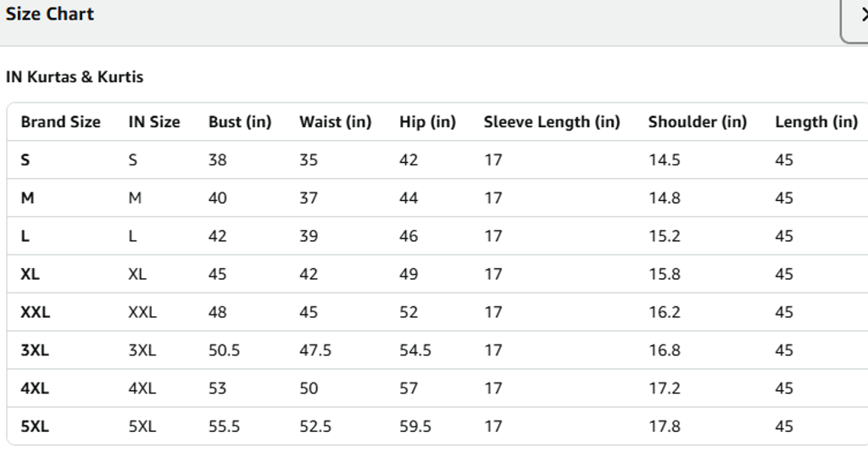Click the Shoulder (in) column header
The width and height of the screenshot is (868, 458).
(x=697, y=122)
